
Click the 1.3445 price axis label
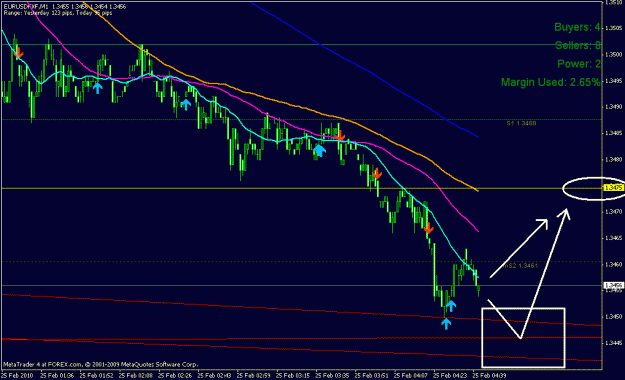coord(613,343)
